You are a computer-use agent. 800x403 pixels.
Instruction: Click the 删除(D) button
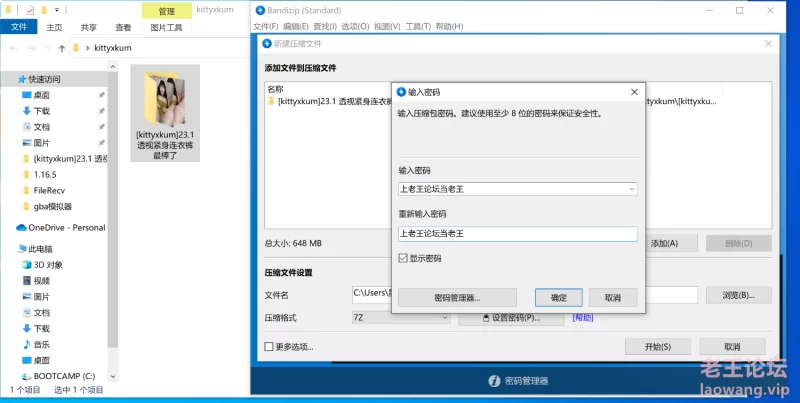pos(739,243)
